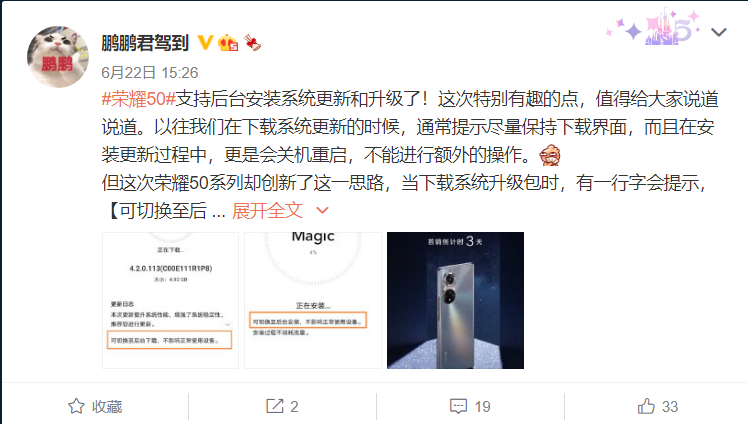Open the post options chevron menu
The width and height of the screenshot is (748, 424).
pos(718,32)
